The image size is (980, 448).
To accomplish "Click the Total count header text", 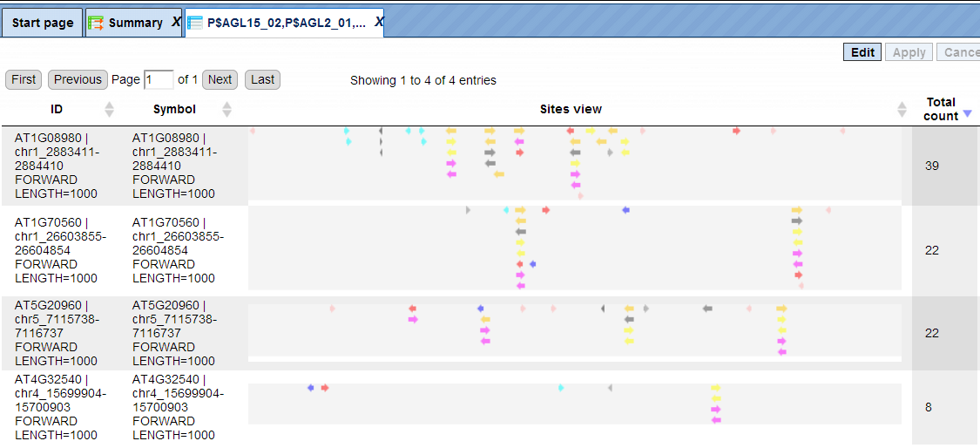I will (x=942, y=109).
